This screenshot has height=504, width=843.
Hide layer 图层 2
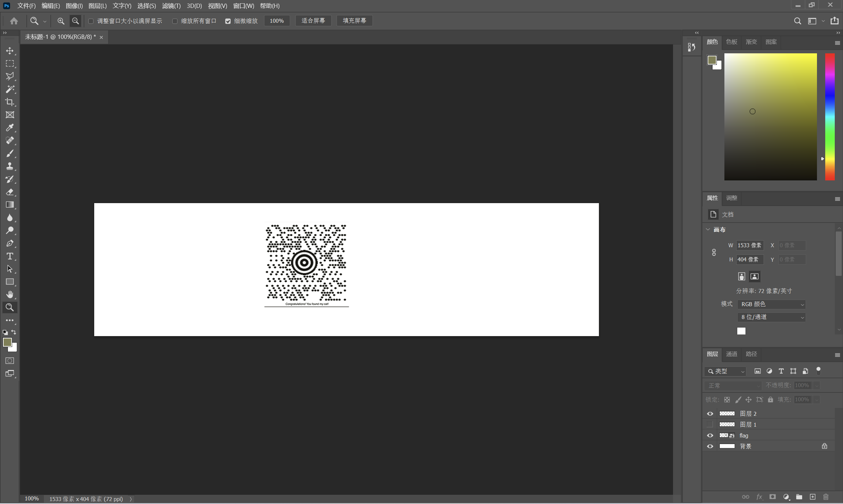[710, 414]
